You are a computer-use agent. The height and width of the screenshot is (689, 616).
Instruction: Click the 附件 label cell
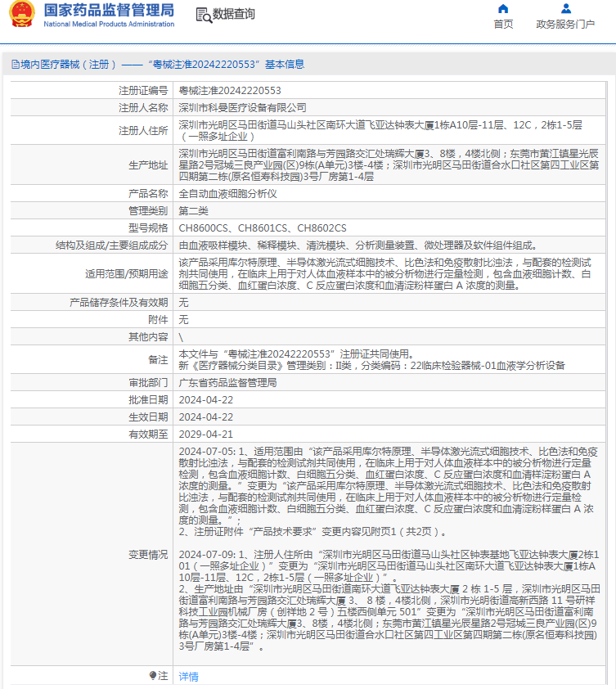point(92,319)
